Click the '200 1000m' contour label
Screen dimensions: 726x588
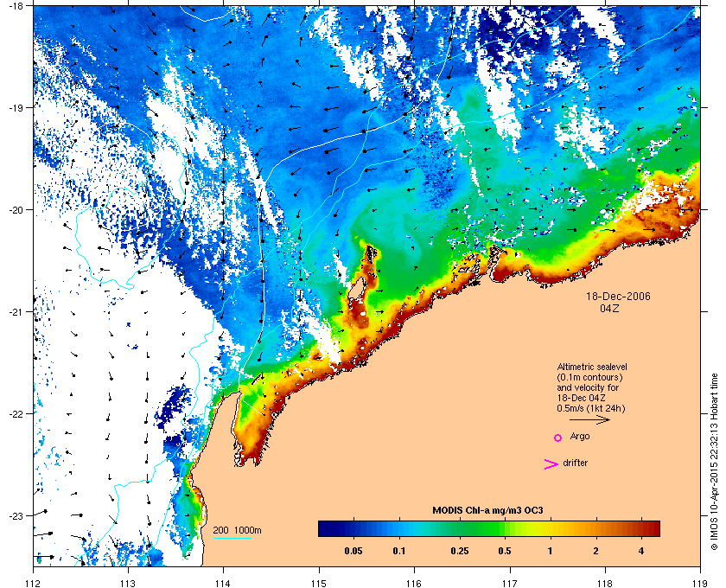coord(237,530)
